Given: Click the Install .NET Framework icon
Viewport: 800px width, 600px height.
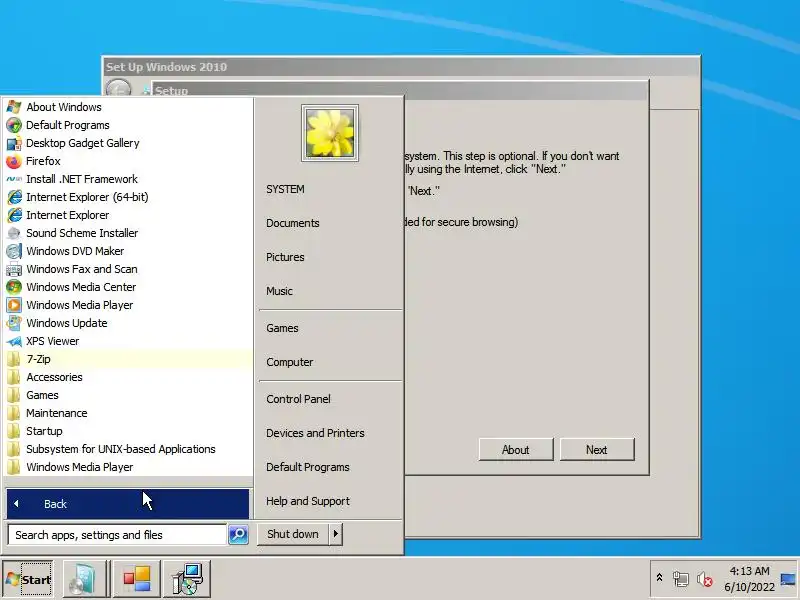Looking at the screenshot, I should (14, 179).
